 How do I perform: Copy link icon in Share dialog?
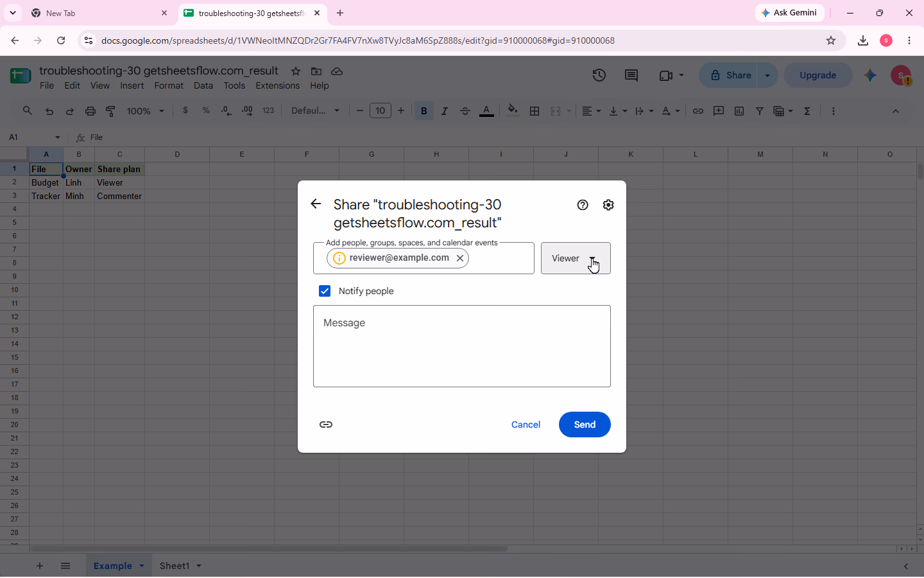(x=326, y=425)
